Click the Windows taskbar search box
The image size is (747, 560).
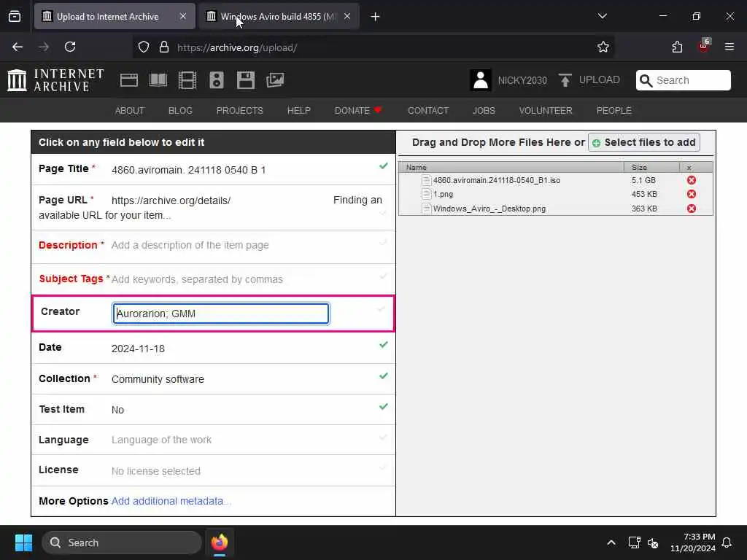[x=122, y=542]
